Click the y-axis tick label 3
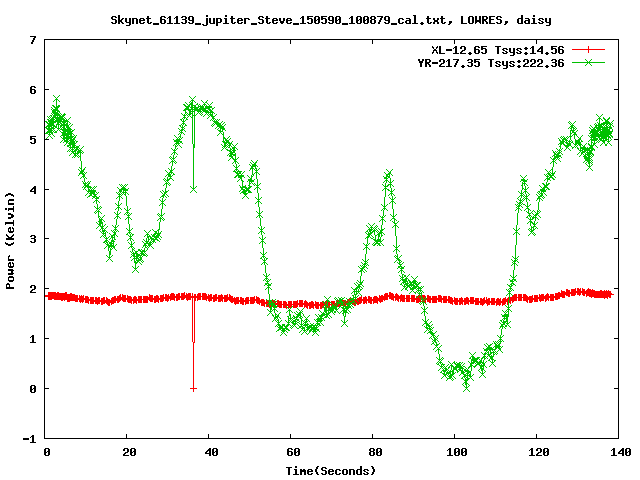 coord(33,240)
